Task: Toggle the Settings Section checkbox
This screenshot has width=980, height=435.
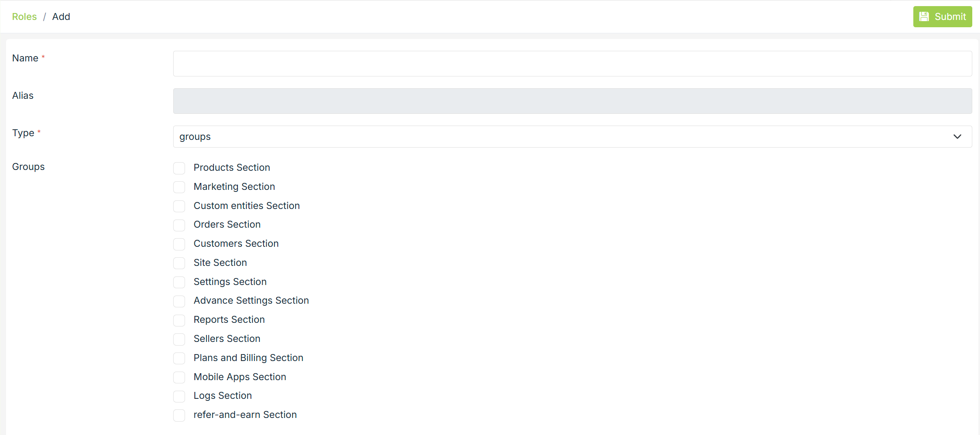Action: point(179,282)
